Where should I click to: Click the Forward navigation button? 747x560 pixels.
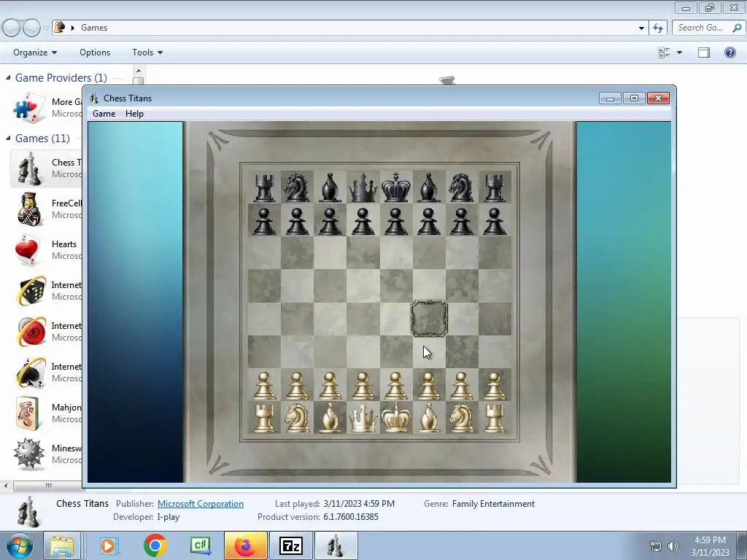click(31, 28)
